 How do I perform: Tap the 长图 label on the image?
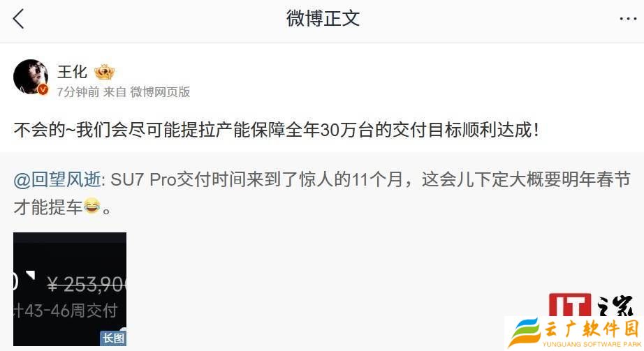coord(113,338)
